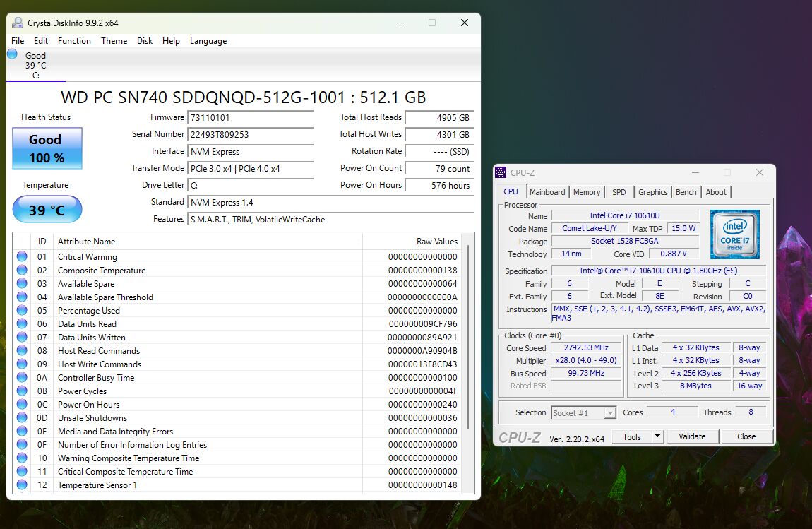The height and width of the screenshot is (529, 812).
Task: Click the CrystalDiskInfo app icon in title bar
Action: click(18, 23)
